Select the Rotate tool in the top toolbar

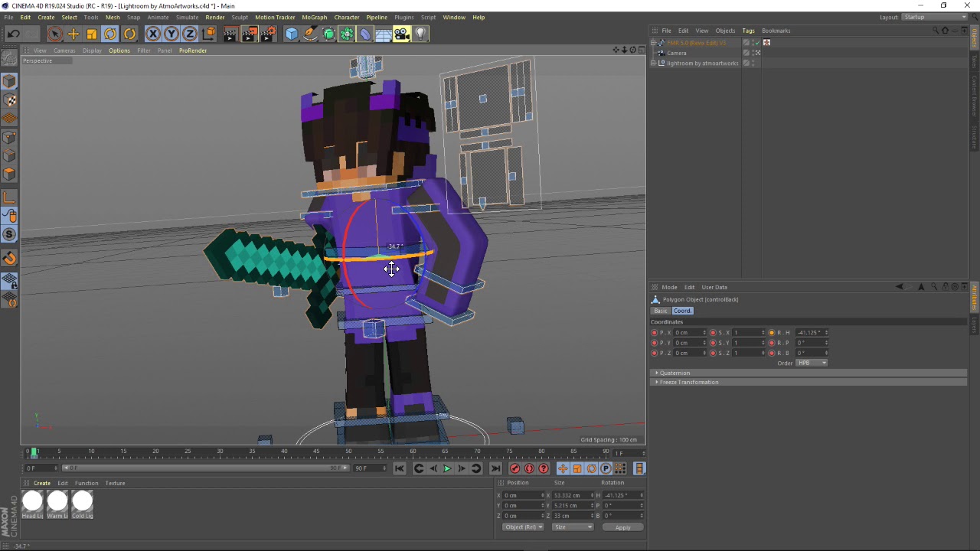coord(110,34)
